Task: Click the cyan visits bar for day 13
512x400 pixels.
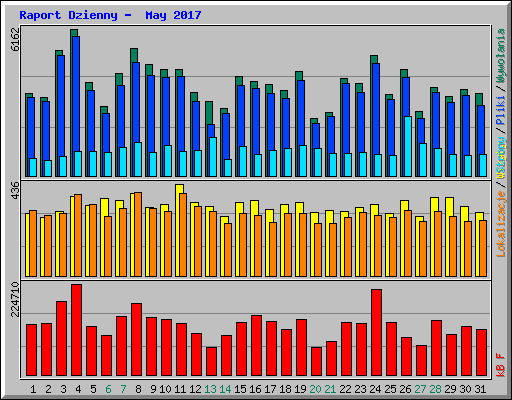Action: point(213,157)
